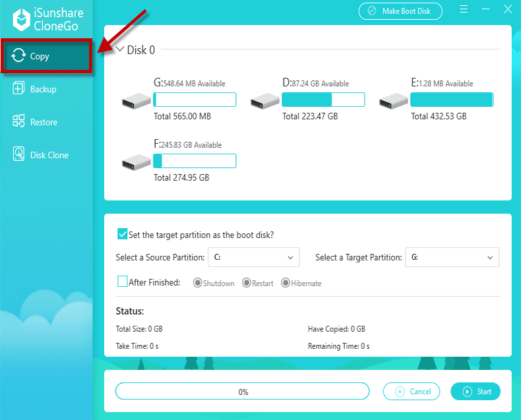Click the 'Have Copied: 0 GB' status
Image resolution: width=521 pixels, height=420 pixels.
tap(336, 329)
